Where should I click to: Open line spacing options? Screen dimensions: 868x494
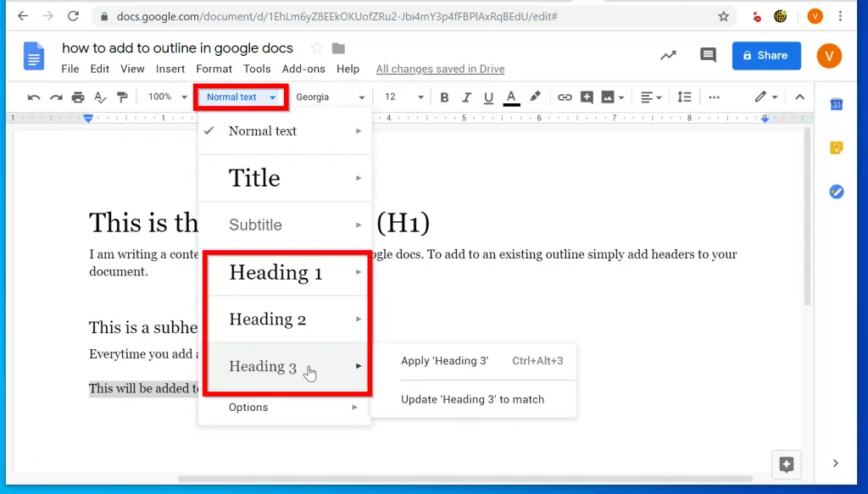[x=685, y=97]
